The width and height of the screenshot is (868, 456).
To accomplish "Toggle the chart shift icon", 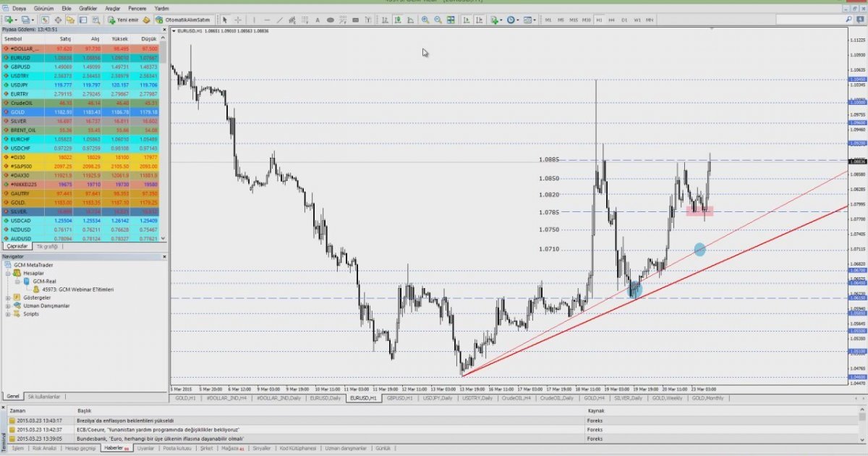I will [480, 20].
